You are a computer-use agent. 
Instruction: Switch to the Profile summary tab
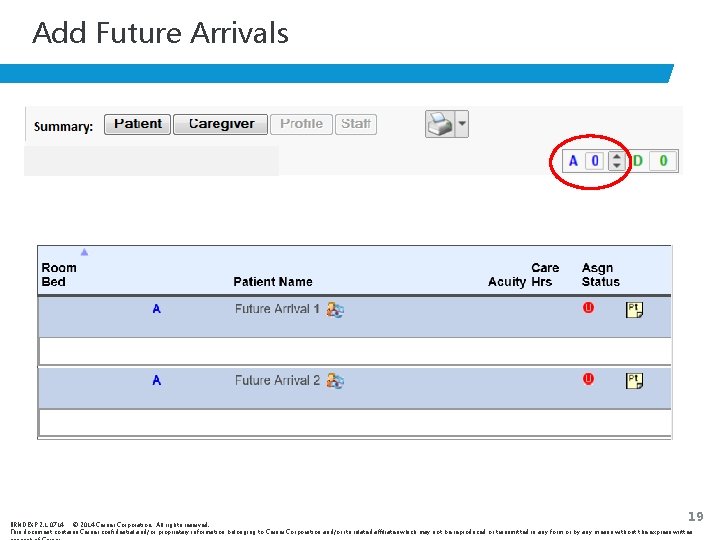click(x=301, y=124)
